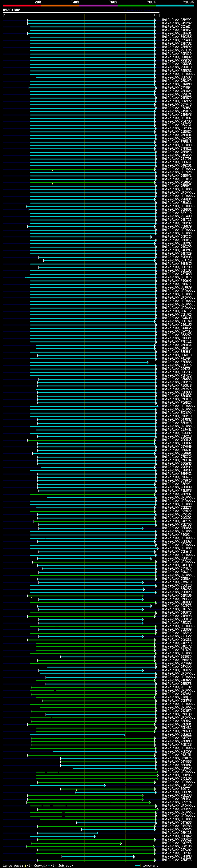Select hit label UniRef100_Q8H590
The width and height of the screenshot is (197, 868).
click(177, 47)
